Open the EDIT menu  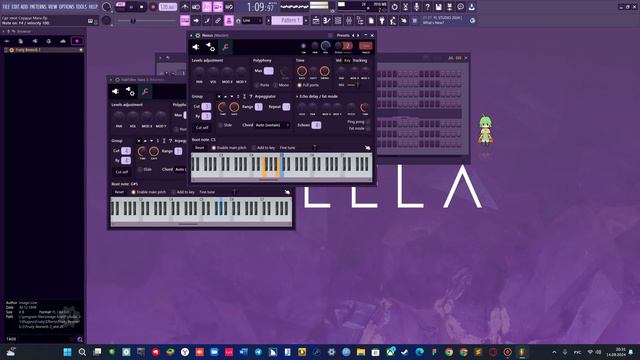15,7
